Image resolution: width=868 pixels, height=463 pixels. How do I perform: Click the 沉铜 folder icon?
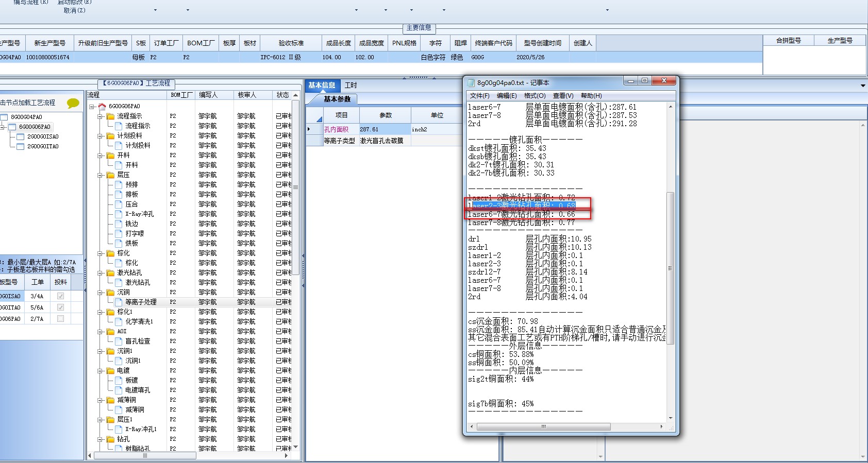coord(110,293)
